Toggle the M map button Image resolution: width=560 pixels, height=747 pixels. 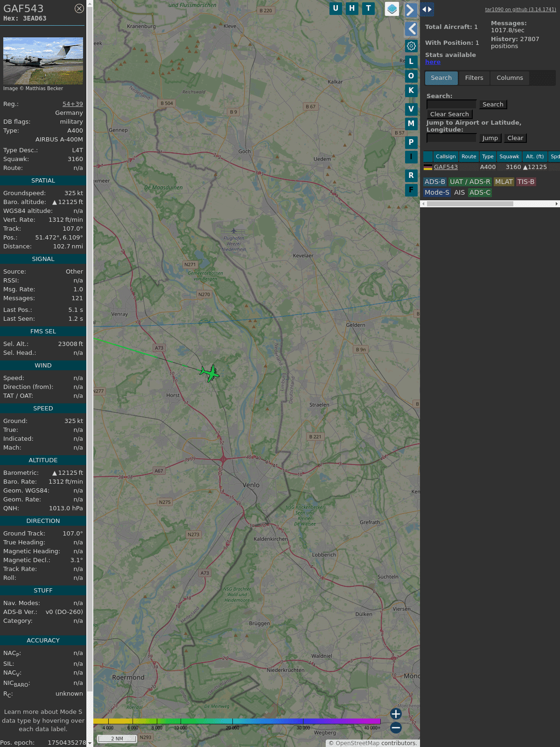click(x=411, y=123)
